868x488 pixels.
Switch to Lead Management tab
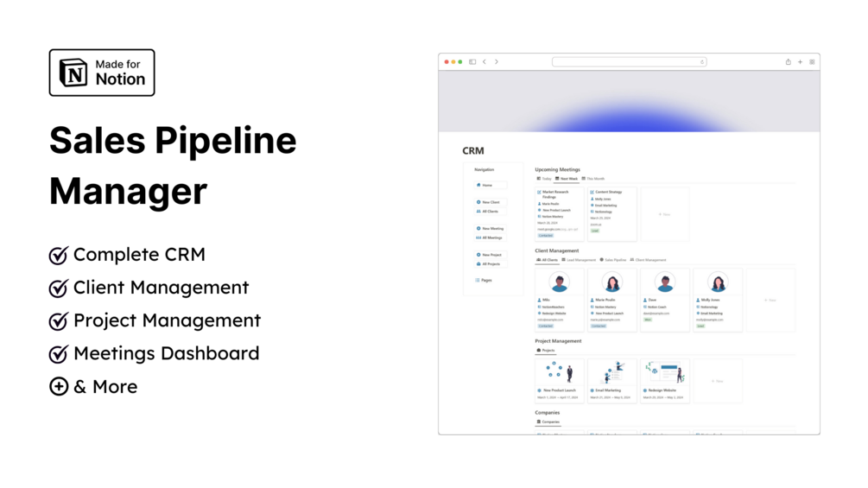click(579, 260)
